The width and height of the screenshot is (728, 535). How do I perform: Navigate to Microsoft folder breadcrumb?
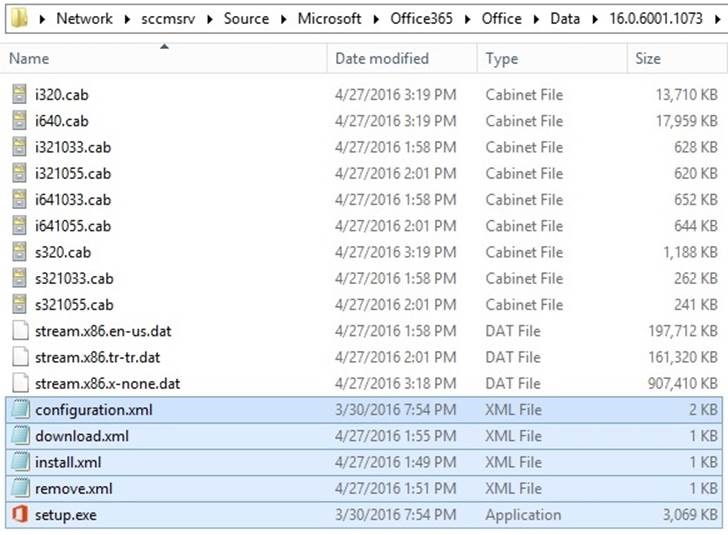click(329, 19)
